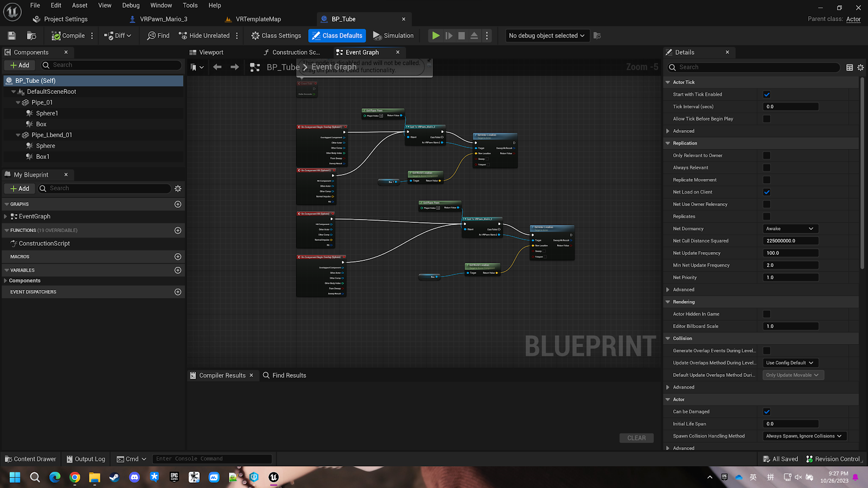The image size is (868, 488).
Task: Open Details property matrix grid icon
Action: point(850,67)
